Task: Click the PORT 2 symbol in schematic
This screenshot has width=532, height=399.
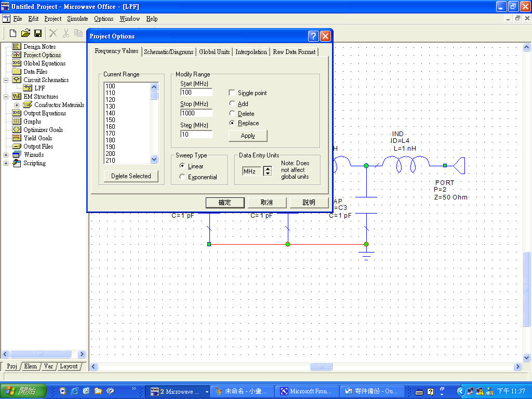Action: pos(458,166)
